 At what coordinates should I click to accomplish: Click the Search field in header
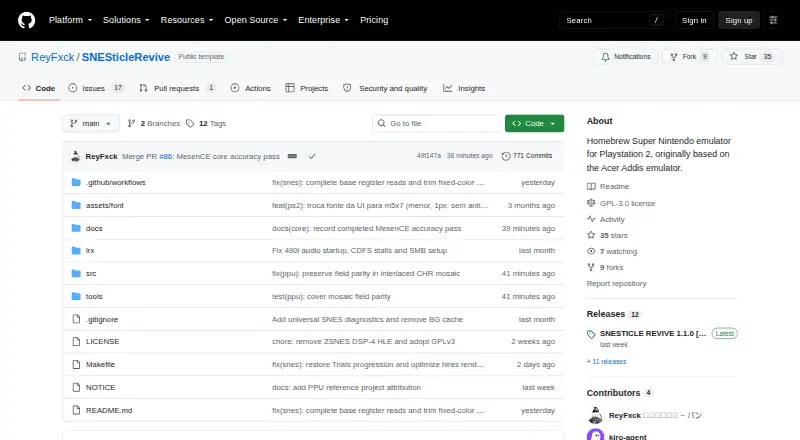(614, 20)
